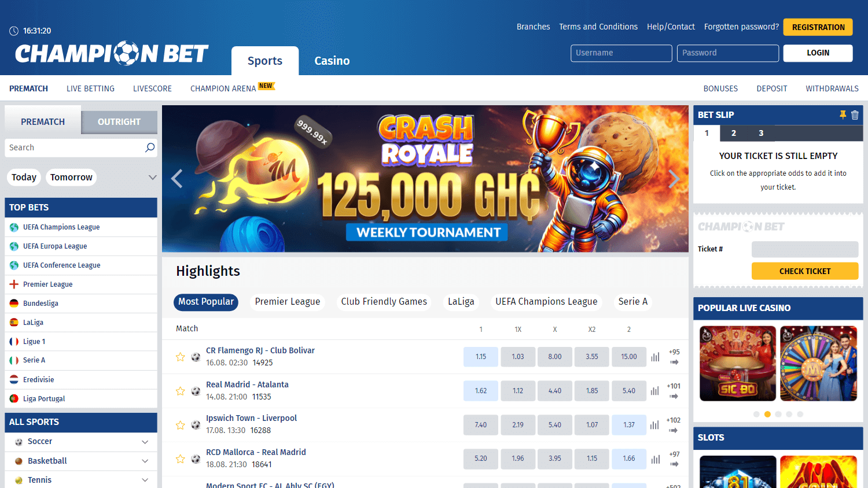The image size is (868, 488).
Task: Open Terms and Conditions link
Action: [x=598, y=27]
